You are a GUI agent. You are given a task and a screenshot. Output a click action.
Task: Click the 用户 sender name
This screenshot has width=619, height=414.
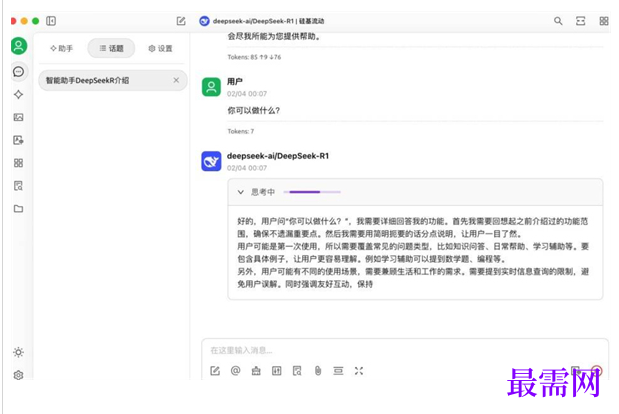point(235,81)
